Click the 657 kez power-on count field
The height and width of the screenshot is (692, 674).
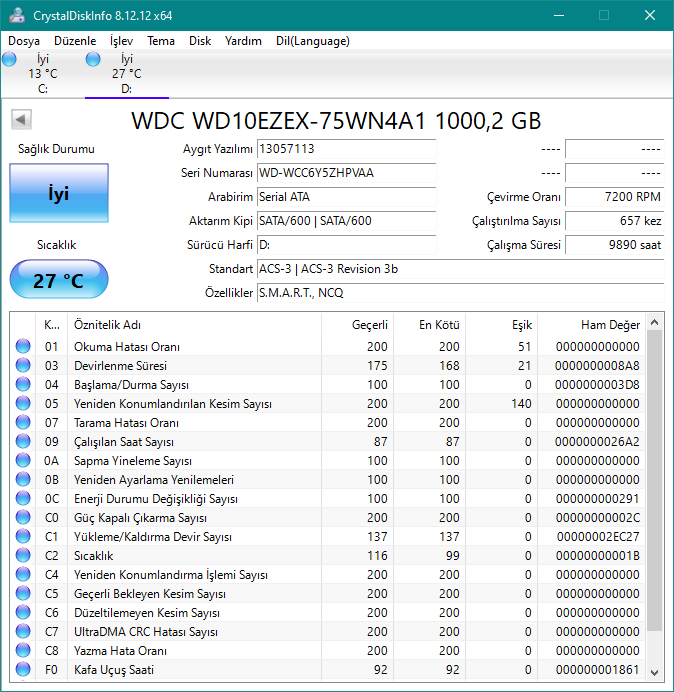click(x=614, y=221)
